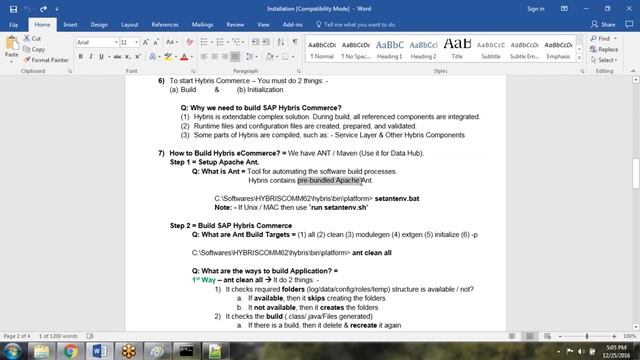Switch to Insert tab
Viewport: 640px width, 360px height.
[x=70, y=24]
